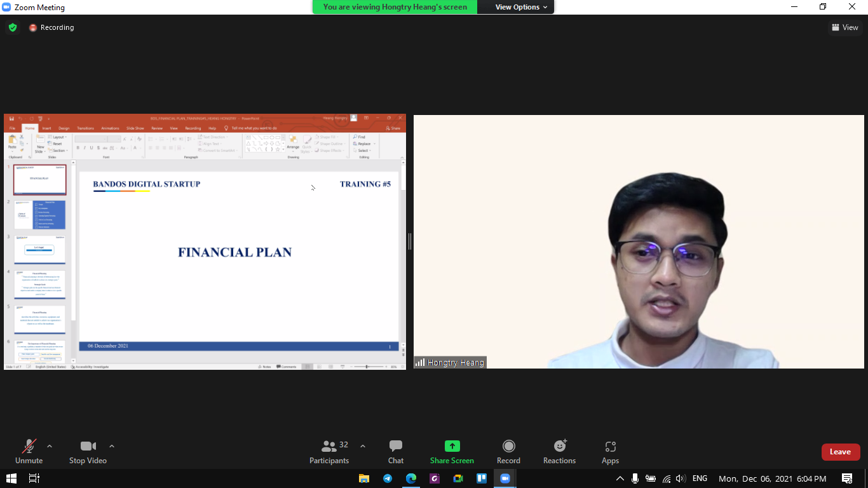Viewport: 868px width, 488px height.
Task: Click the Save icon in PowerPoint
Action: (x=11, y=118)
